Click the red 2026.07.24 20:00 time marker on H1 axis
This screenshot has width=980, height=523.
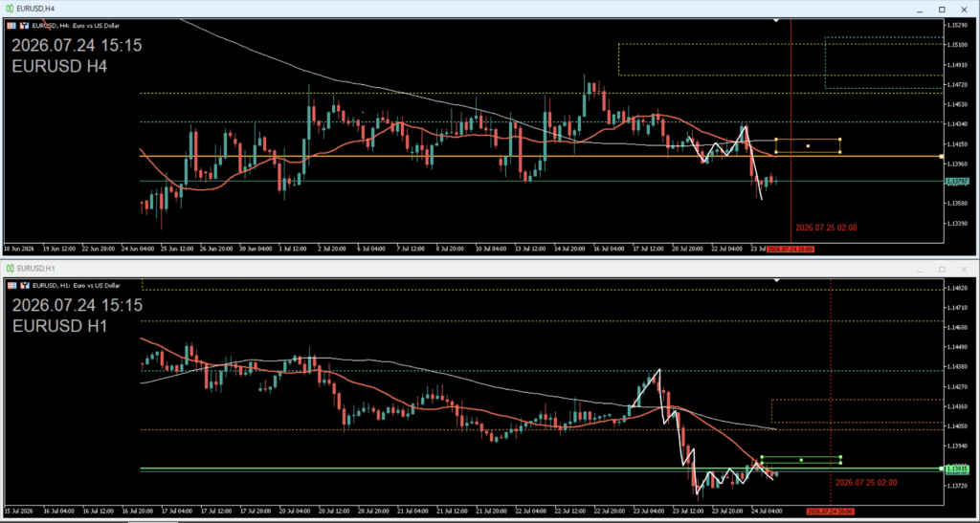[x=830, y=512]
